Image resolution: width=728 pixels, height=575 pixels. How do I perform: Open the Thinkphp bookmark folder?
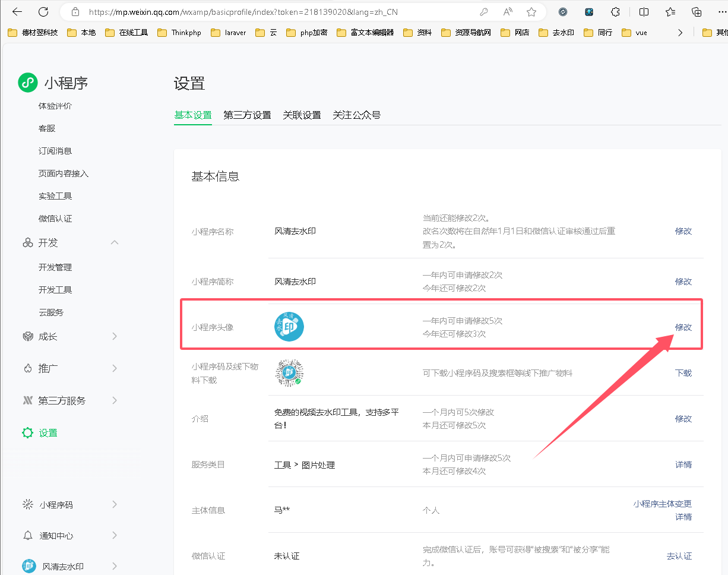pyautogui.click(x=179, y=33)
